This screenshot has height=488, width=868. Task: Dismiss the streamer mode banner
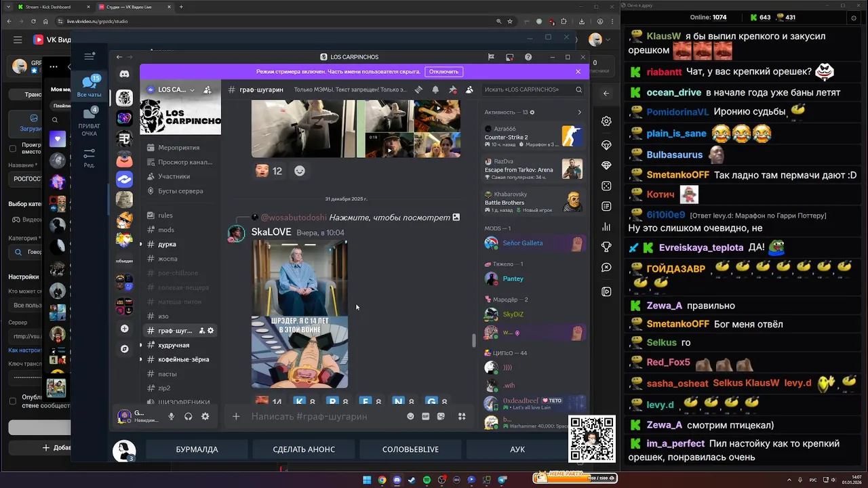coord(578,71)
